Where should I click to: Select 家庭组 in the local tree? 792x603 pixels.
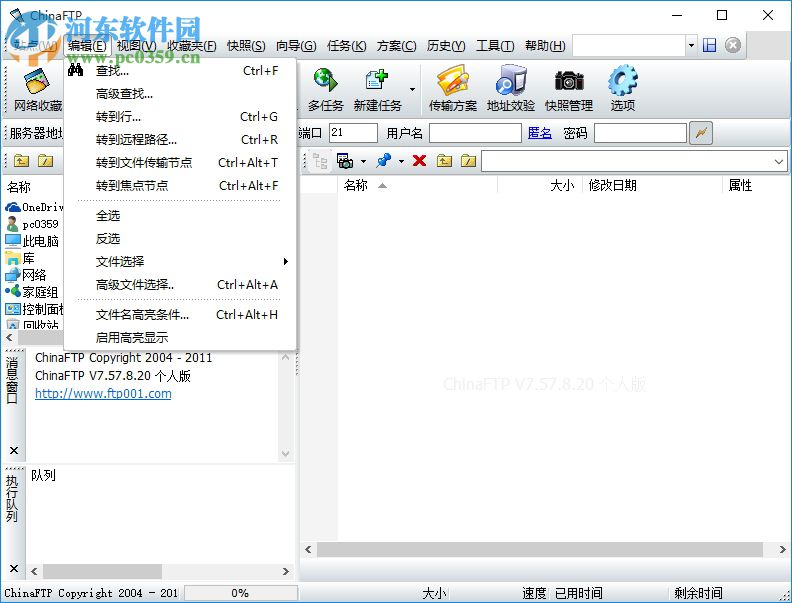point(40,292)
